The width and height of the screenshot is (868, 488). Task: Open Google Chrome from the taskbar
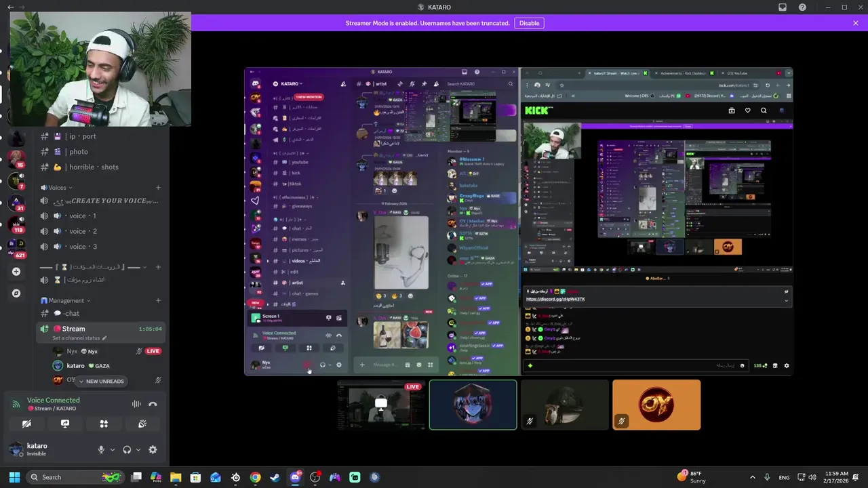[255, 477]
